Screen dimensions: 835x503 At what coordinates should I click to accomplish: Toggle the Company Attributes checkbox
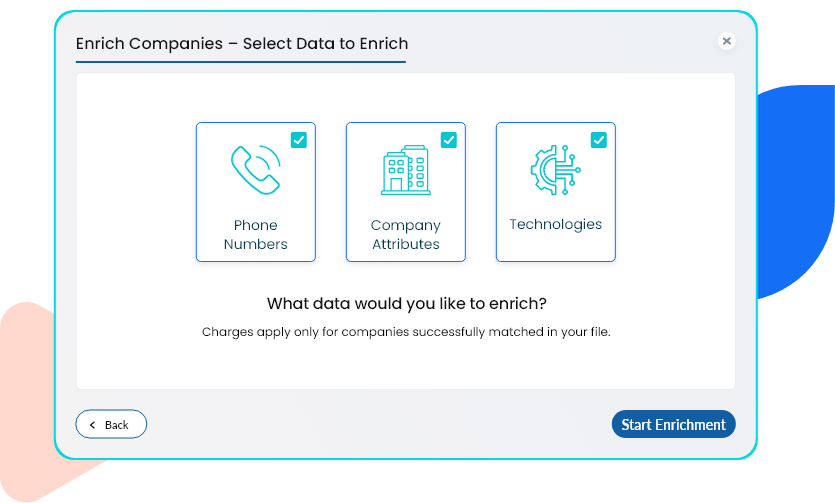click(x=449, y=140)
